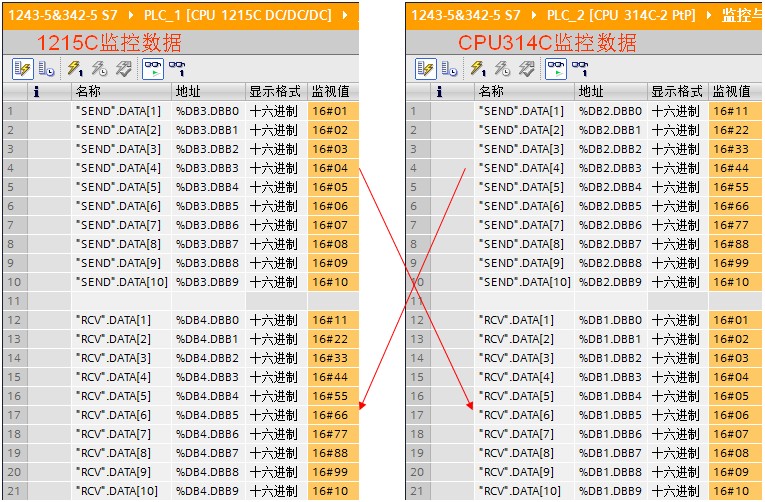This screenshot has height=502, width=765.
Task: Open breadcrumb arrow after PLC_1 [CPU 1215C DC/DC/DC]
Action: 344,16
